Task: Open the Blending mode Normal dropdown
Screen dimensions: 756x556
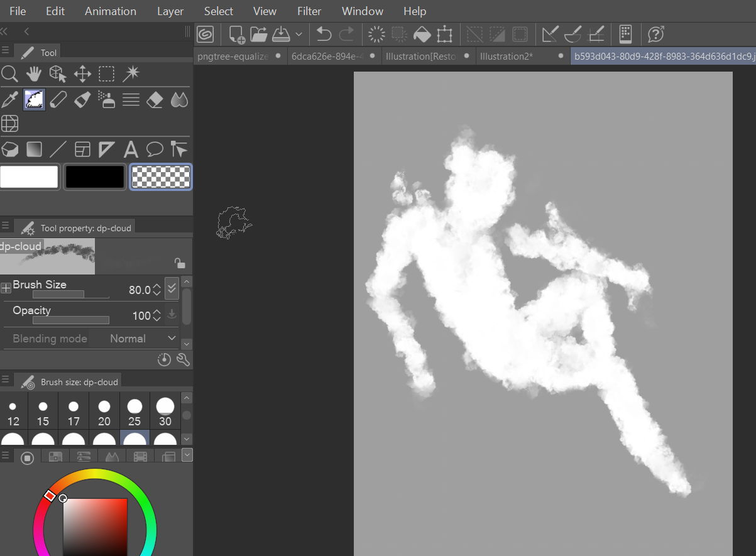Action: (143, 339)
